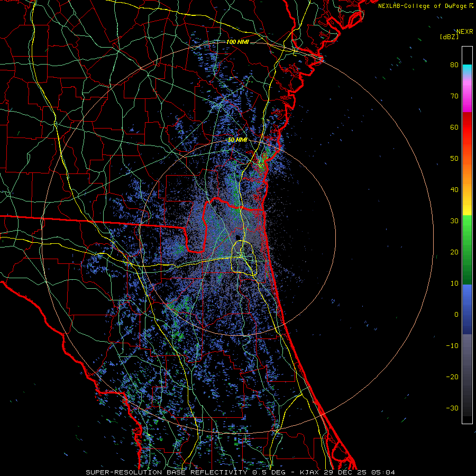Click the 0 value on the dBZ scale

(x=456, y=315)
